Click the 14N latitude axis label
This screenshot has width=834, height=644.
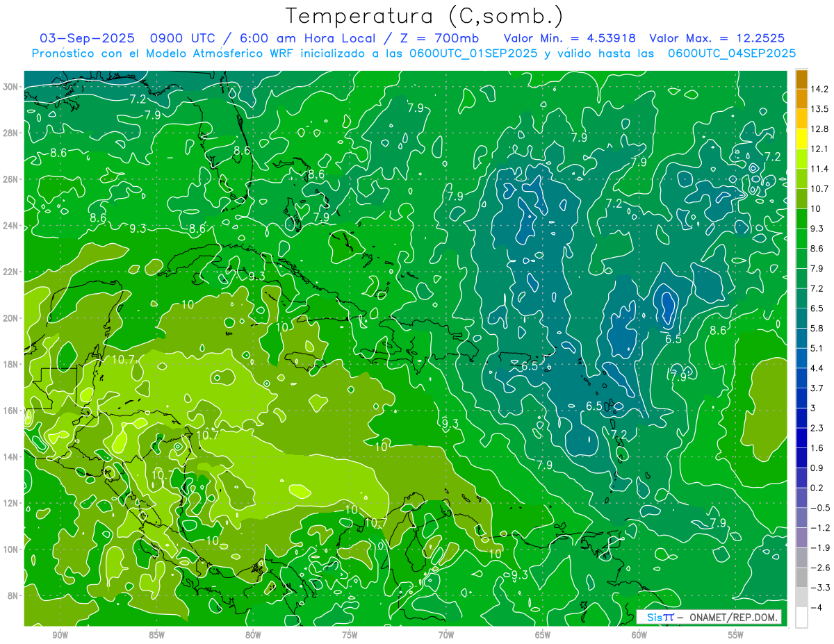tap(12, 456)
